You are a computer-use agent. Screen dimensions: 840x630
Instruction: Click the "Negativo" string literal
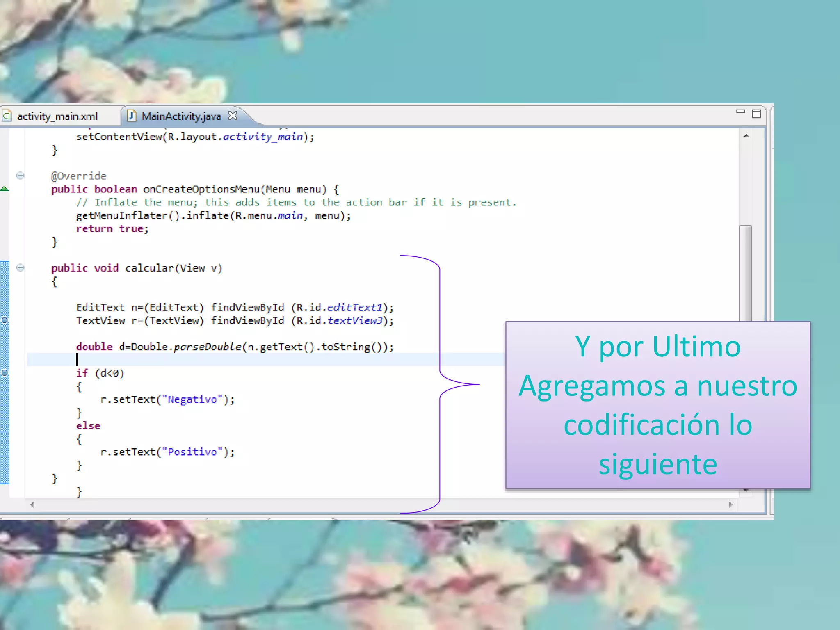coord(192,399)
